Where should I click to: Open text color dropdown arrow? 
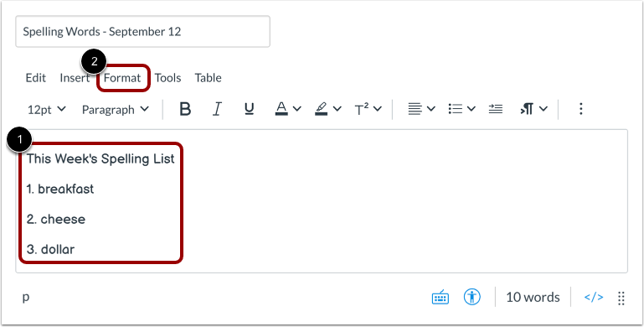coord(297,109)
